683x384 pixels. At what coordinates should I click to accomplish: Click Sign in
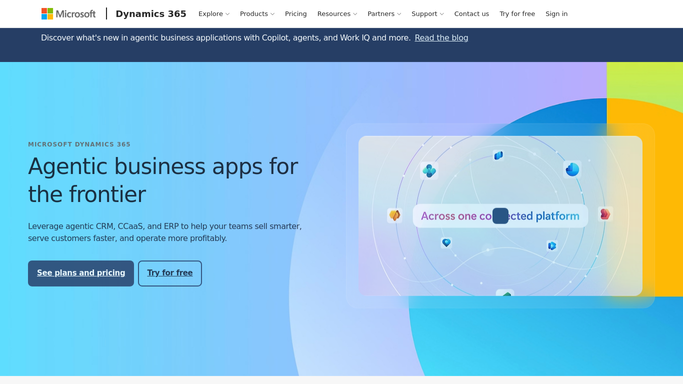pyautogui.click(x=556, y=14)
